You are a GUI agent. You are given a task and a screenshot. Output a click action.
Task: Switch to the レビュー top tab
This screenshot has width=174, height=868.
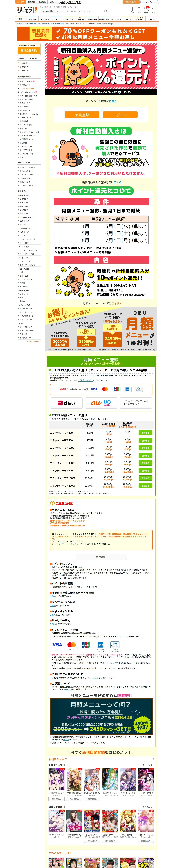click(x=53, y=2)
